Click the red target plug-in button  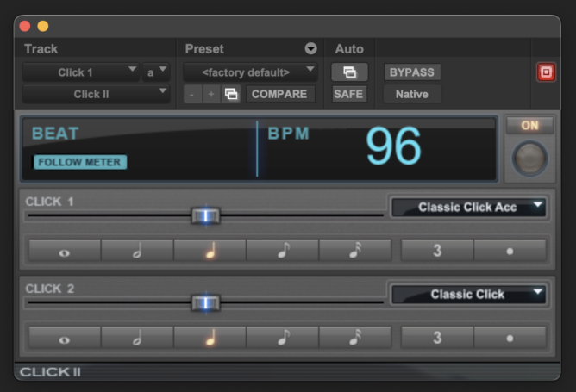(546, 72)
